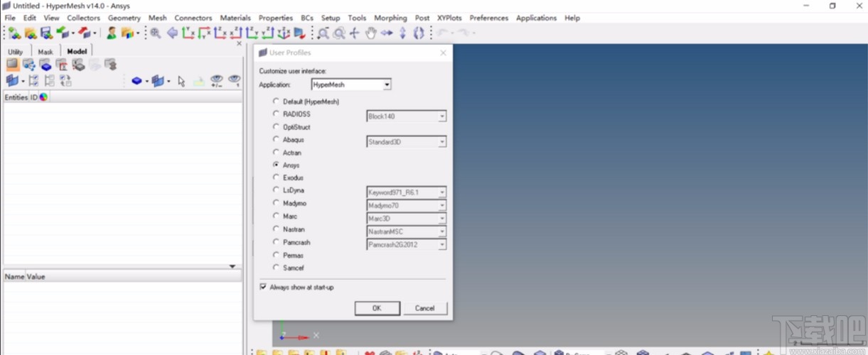
Task: Switch to the Mask tab
Action: (45, 52)
